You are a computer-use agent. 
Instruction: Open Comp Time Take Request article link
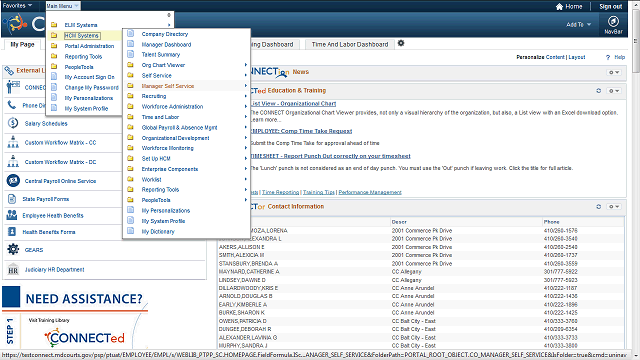click(x=301, y=131)
